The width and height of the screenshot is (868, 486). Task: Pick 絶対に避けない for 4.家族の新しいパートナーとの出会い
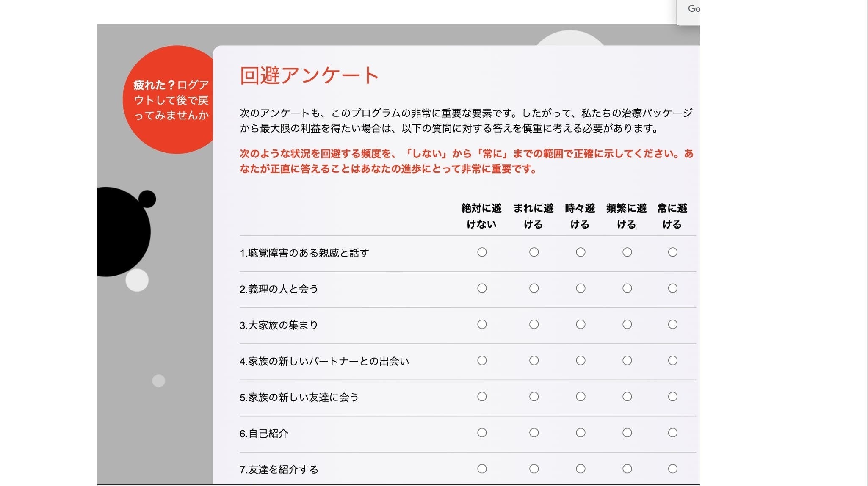point(482,361)
